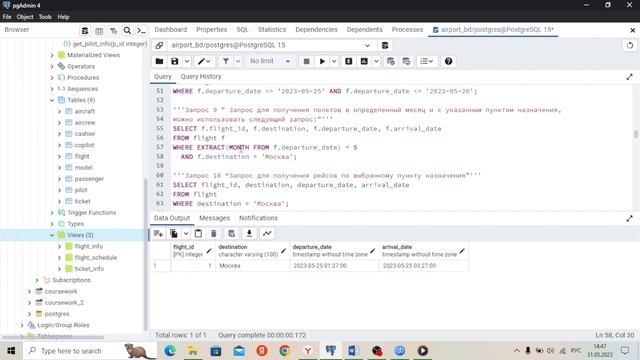Switch to the Dependencies tab

316,29
